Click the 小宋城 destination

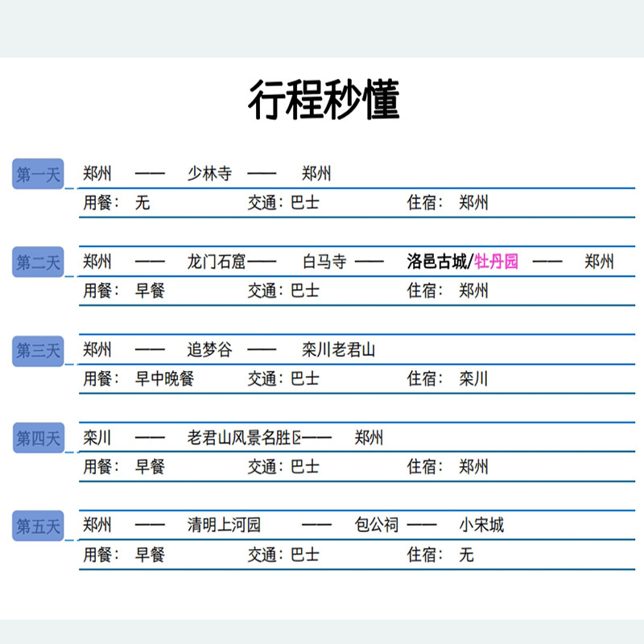(x=481, y=526)
